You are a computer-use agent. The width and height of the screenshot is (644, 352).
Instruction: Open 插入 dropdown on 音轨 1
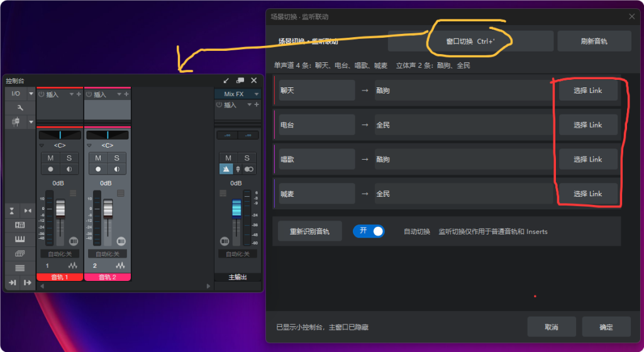coord(72,94)
